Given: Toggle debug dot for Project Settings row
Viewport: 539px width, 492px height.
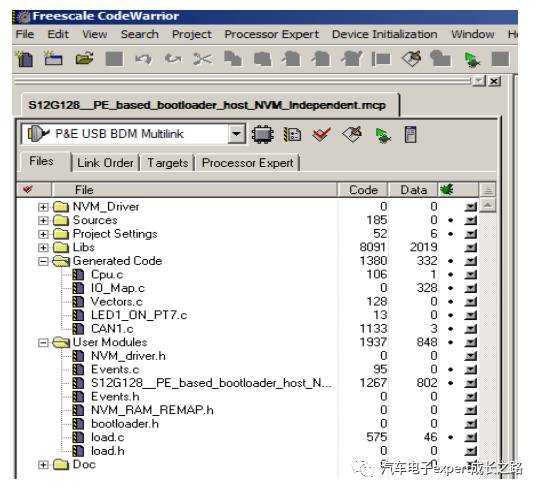Looking at the screenshot, I should click(x=451, y=234).
